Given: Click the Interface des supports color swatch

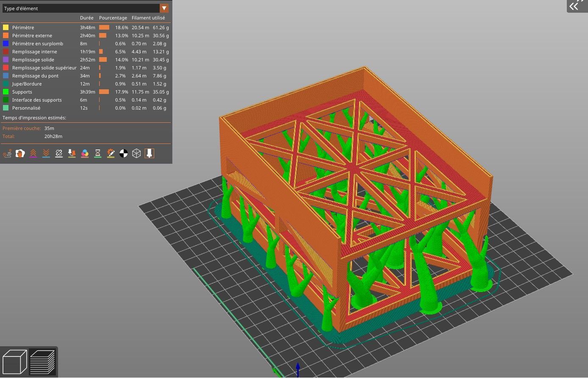Looking at the screenshot, I should coord(6,100).
